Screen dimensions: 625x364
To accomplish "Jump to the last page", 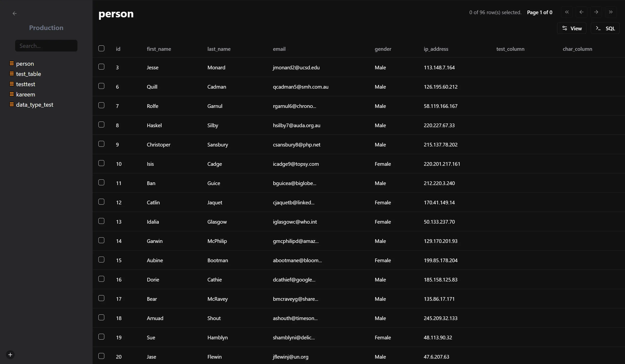I will pyautogui.click(x=611, y=12).
